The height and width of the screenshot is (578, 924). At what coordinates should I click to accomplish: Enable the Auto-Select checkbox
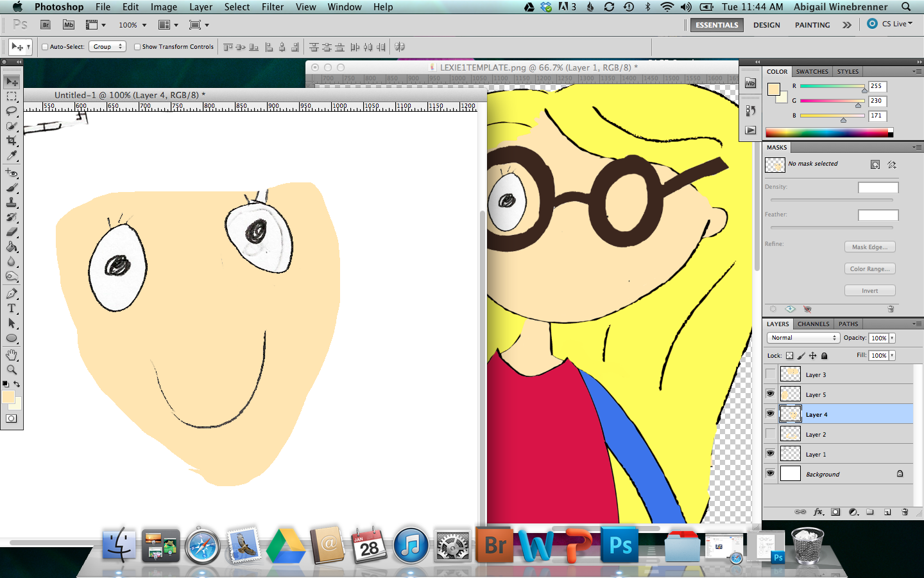point(45,47)
